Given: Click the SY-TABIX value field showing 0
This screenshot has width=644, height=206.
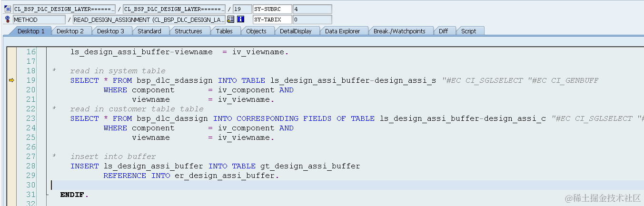Looking at the screenshot, I should 312,20.
